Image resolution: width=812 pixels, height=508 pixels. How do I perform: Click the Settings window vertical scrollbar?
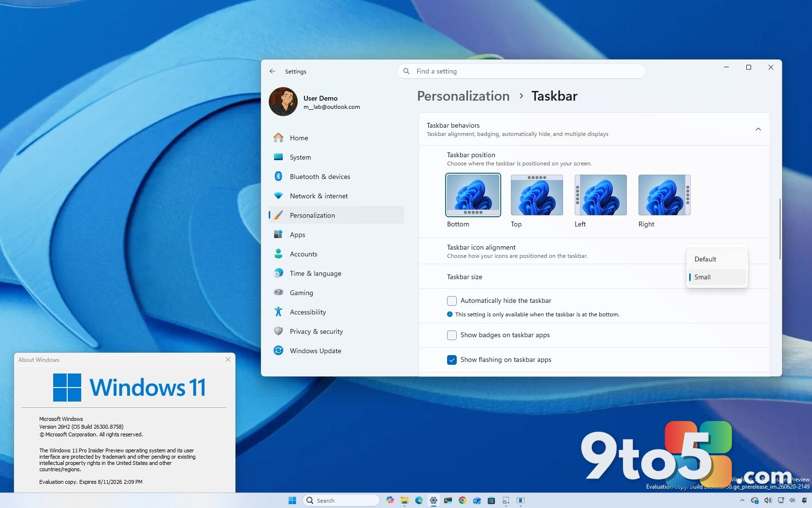(779, 229)
